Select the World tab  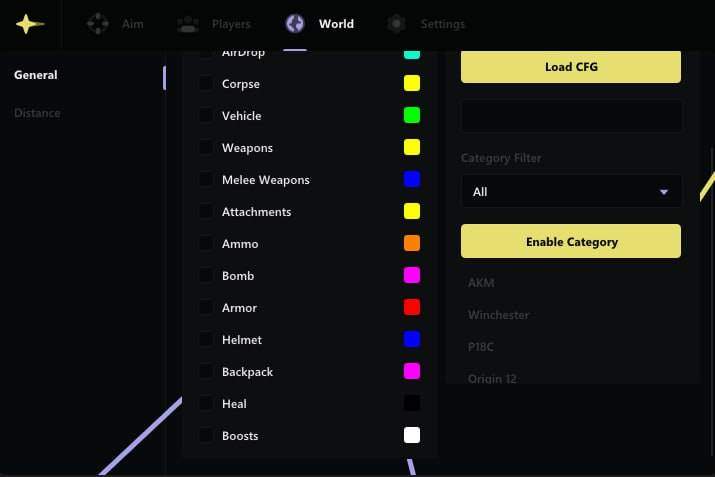tap(320, 24)
